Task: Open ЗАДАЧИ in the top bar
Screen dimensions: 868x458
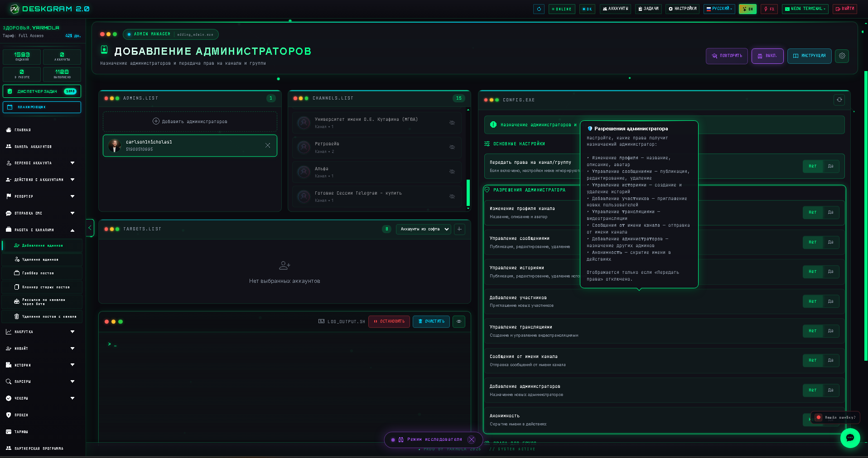Action: click(x=648, y=9)
